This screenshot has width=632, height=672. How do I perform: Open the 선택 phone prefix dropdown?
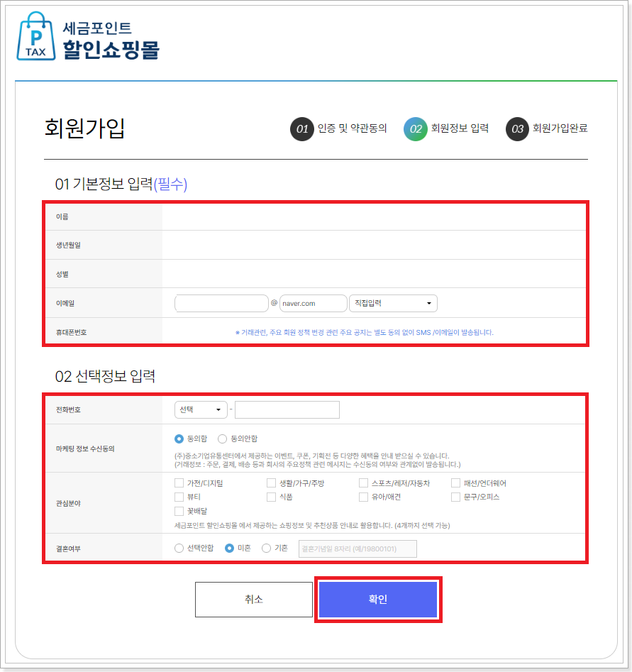(201, 409)
